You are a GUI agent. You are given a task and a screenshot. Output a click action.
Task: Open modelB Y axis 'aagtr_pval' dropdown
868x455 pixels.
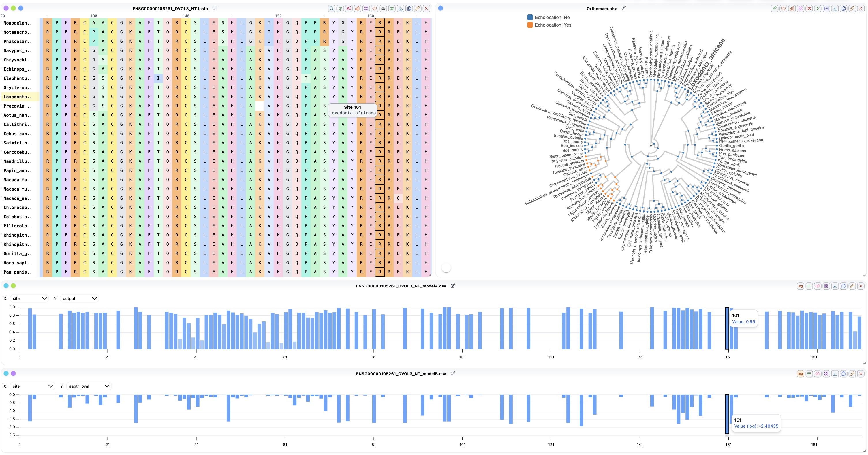click(89, 386)
